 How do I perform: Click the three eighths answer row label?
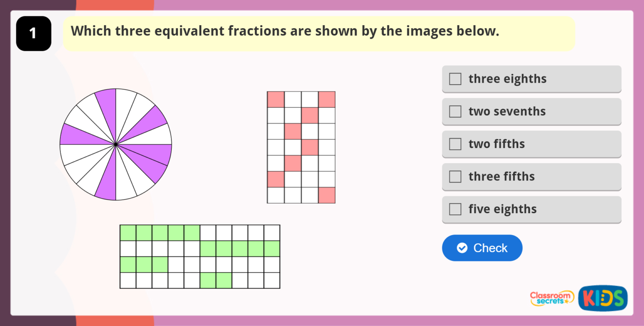click(x=507, y=78)
